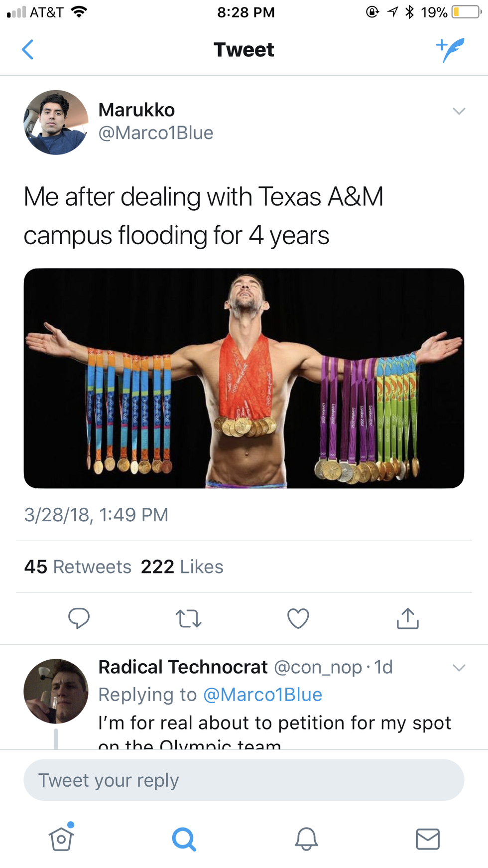This screenshot has width=488, height=868.
Task: Open the Home tab in the bottom bar
Action: 61,839
